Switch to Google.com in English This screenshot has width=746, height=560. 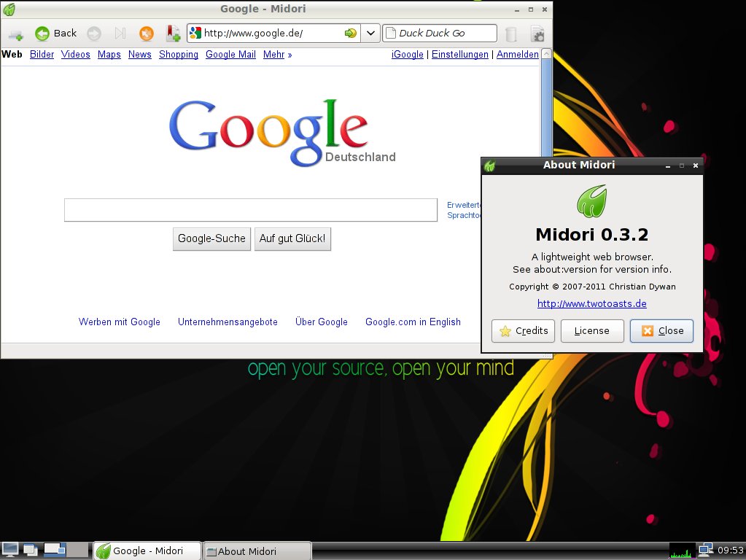(x=413, y=322)
